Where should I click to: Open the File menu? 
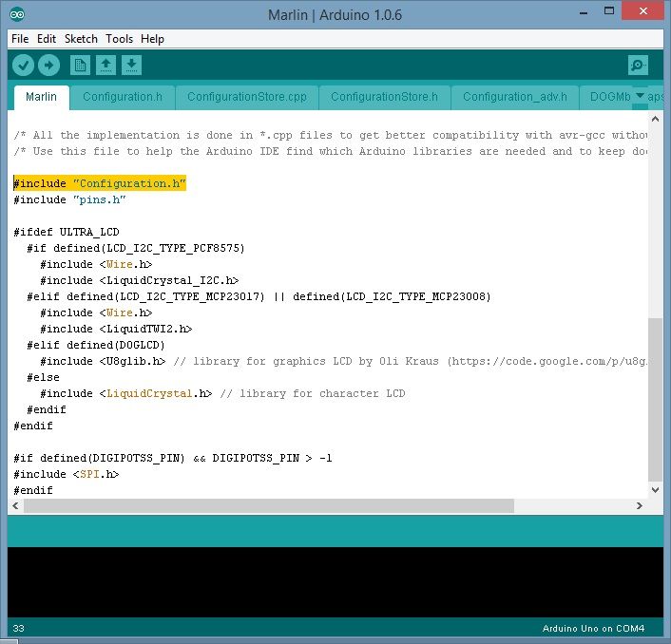[x=20, y=39]
